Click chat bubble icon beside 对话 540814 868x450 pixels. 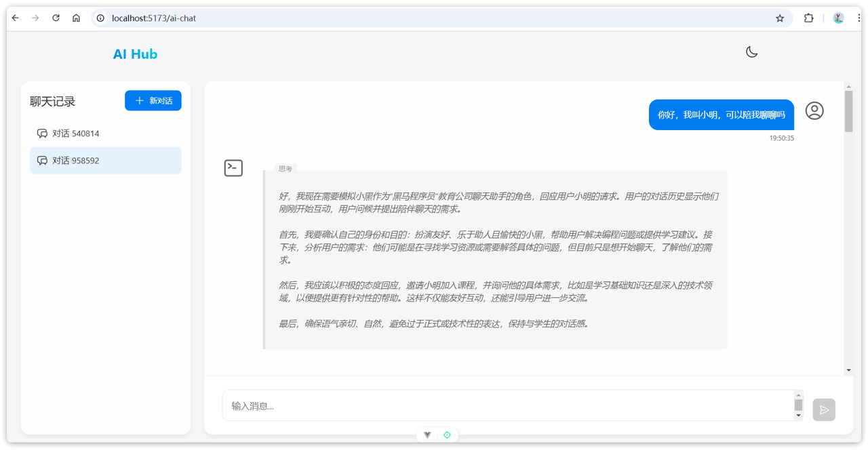coord(42,134)
